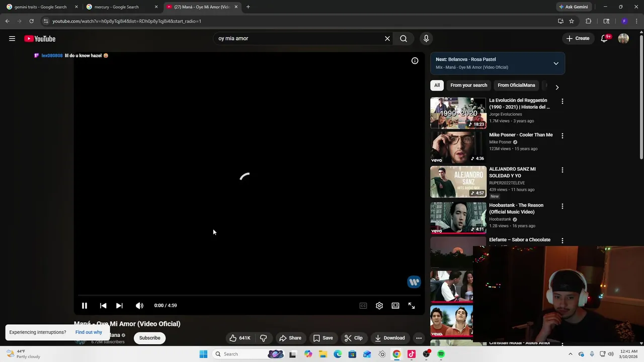
Task: Open YouTube notifications bell
Action: click(605, 39)
